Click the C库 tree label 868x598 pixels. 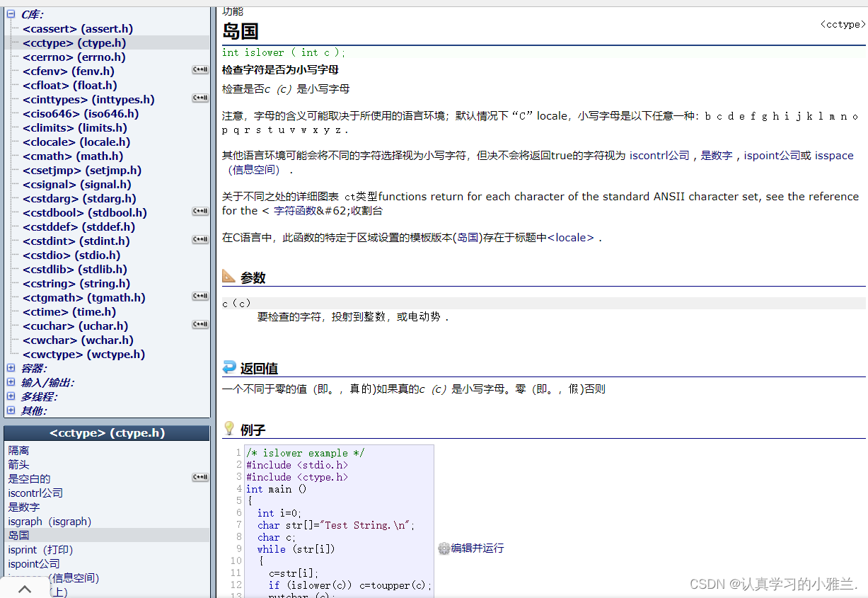click(32, 14)
